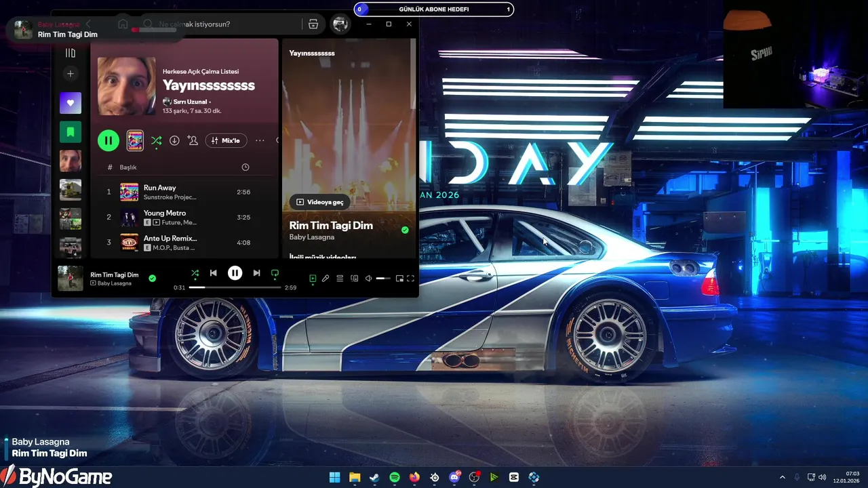868x488 pixels.
Task: Adjust the volume slider
Action: (383, 279)
